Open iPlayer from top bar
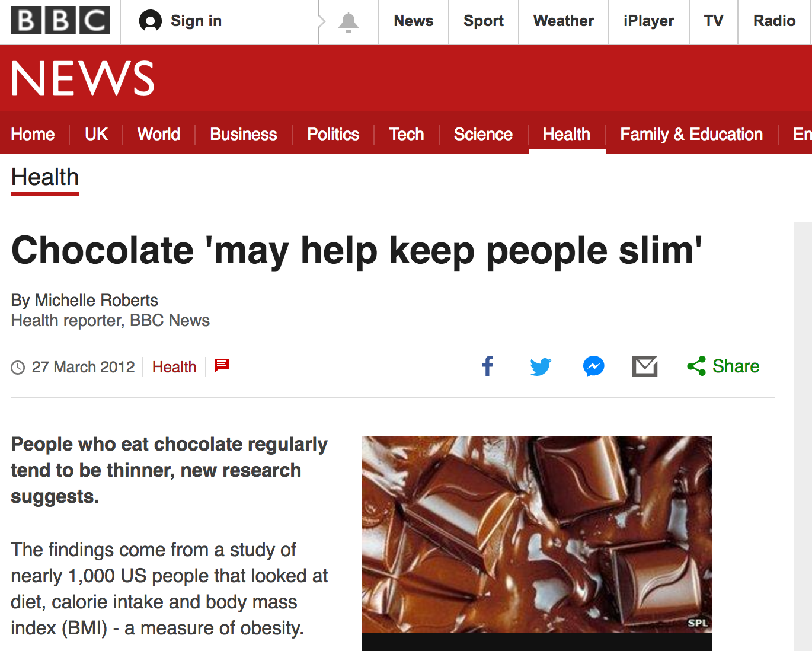 648,21
